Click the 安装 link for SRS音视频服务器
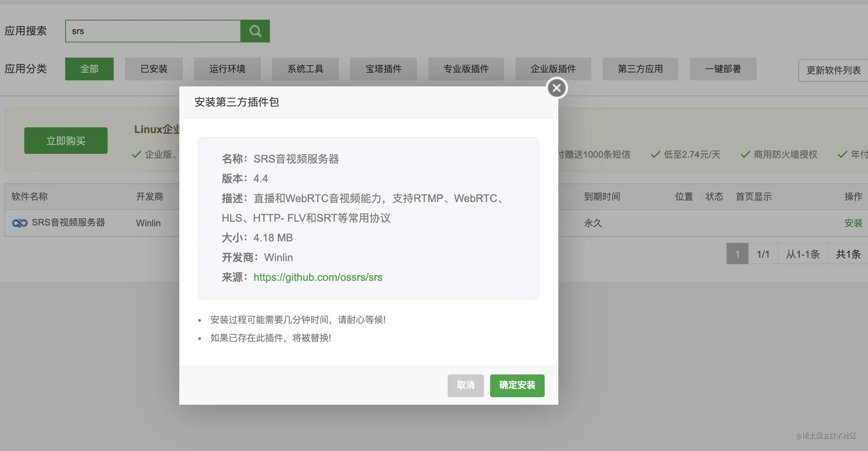868x451 pixels. coord(853,223)
